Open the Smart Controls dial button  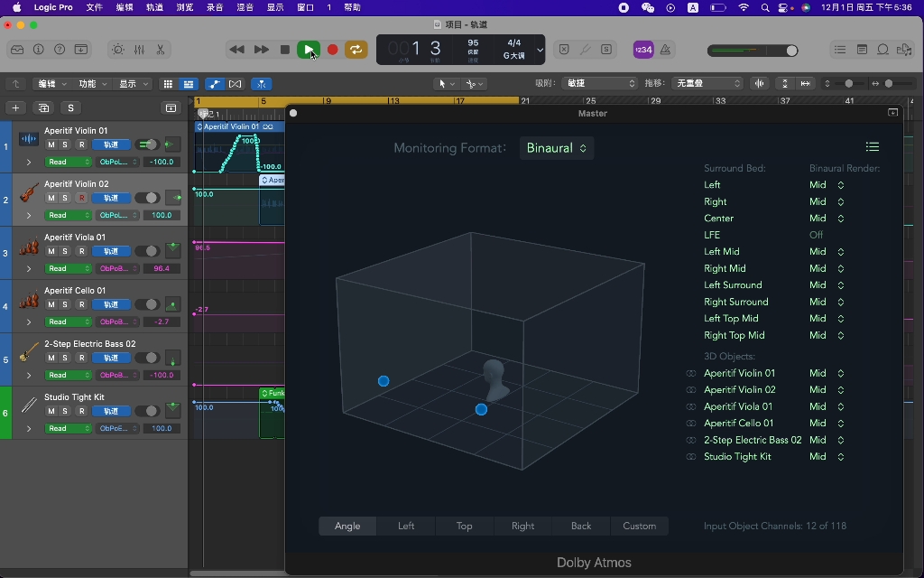[118, 50]
